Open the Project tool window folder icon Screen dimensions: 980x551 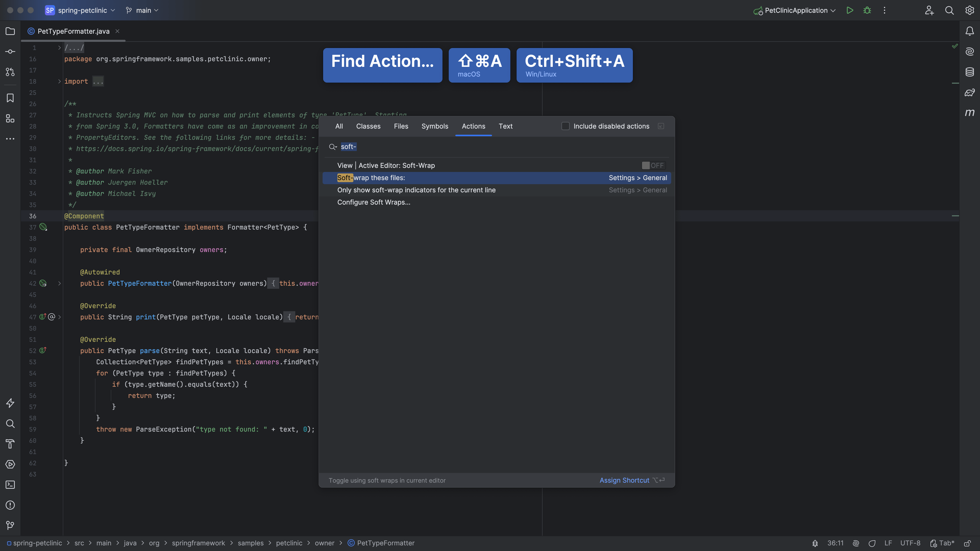pos(10,31)
